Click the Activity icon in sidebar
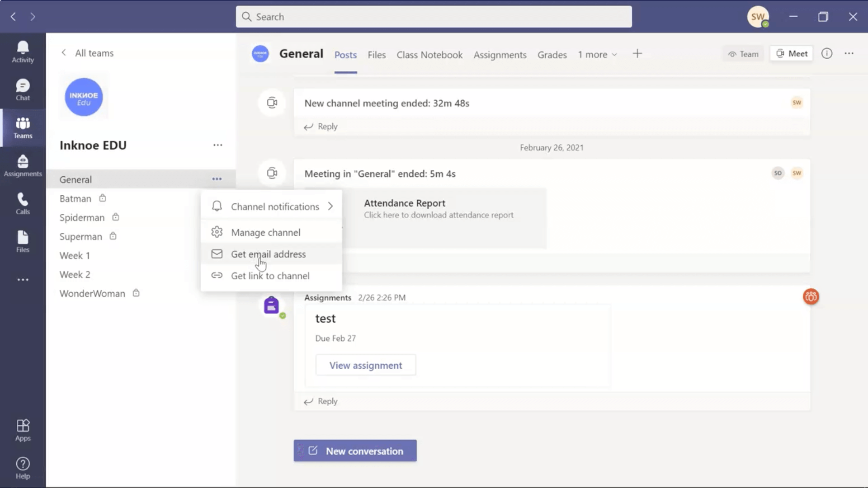Image resolution: width=868 pixels, height=488 pixels. tap(23, 52)
